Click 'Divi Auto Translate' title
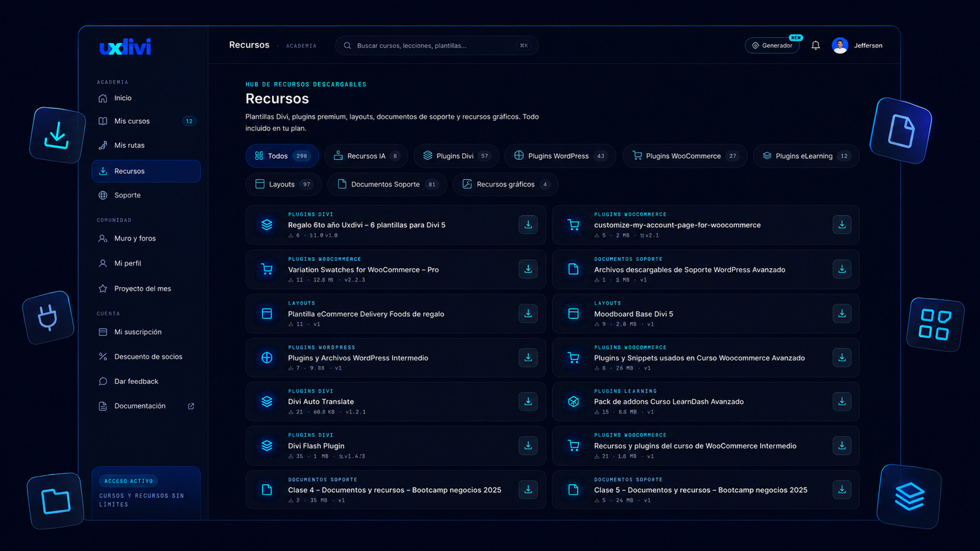The height and width of the screenshot is (551, 980). coord(321,402)
